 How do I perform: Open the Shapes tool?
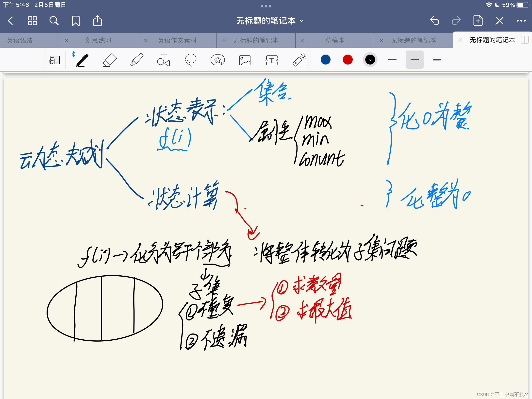click(x=163, y=60)
